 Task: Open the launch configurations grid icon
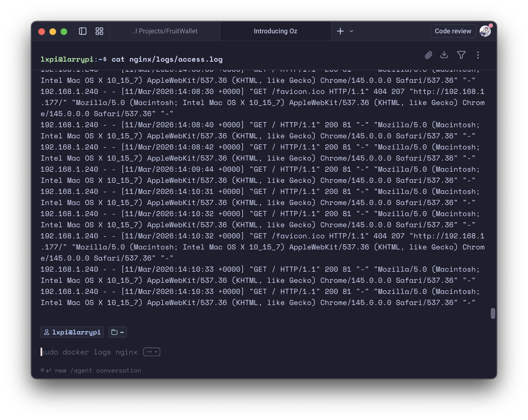tap(99, 31)
